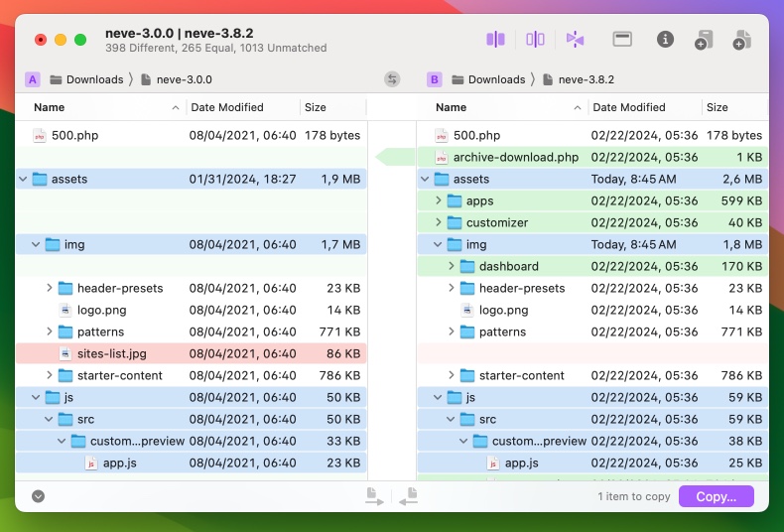Collapse the right src folder
Image resolution: width=784 pixels, height=532 pixels.
pyautogui.click(x=451, y=419)
